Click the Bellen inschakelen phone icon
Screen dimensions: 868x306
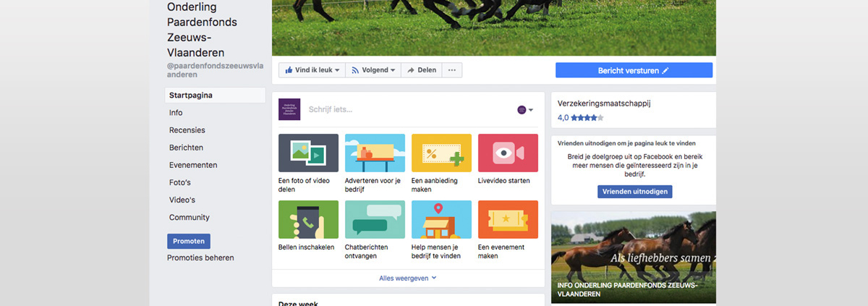pos(308,219)
